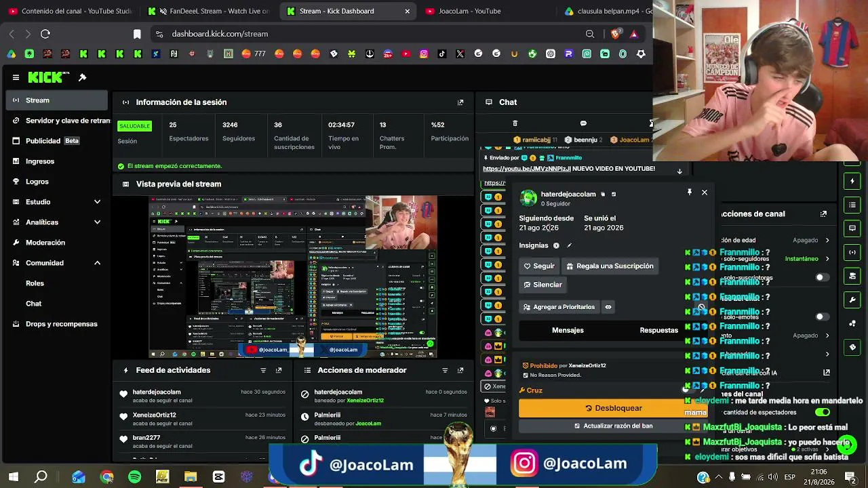This screenshot has height=488, width=868.
Task: Pop out the Acciones de moderador panel
Action: click(460, 370)
